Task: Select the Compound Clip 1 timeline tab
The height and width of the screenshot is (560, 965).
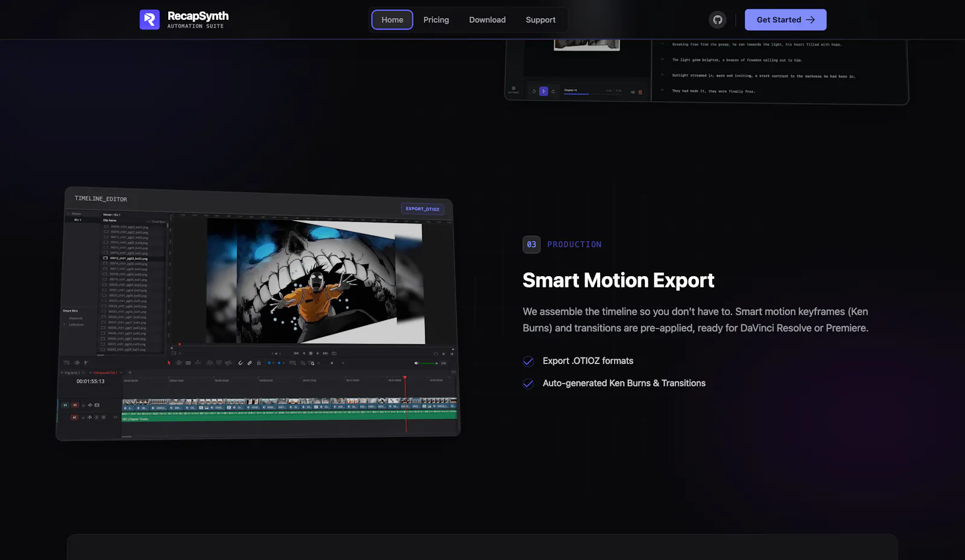Action: tap(105, 373)
